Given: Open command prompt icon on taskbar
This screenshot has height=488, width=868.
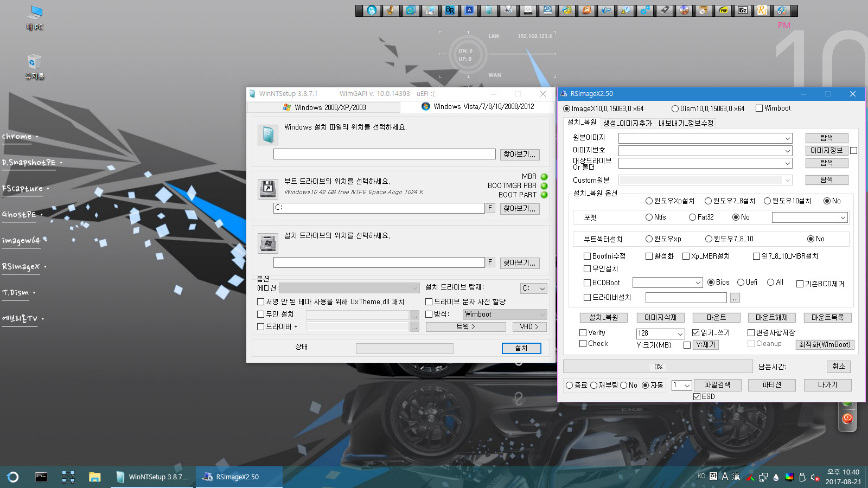Looking at the screenshot, I should (41, 477).
